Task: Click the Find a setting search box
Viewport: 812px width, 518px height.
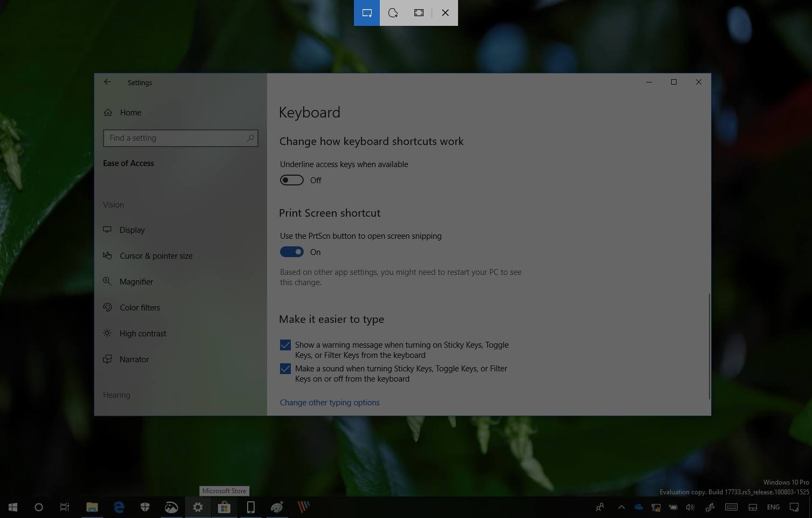Action: (x=181, y=137)
